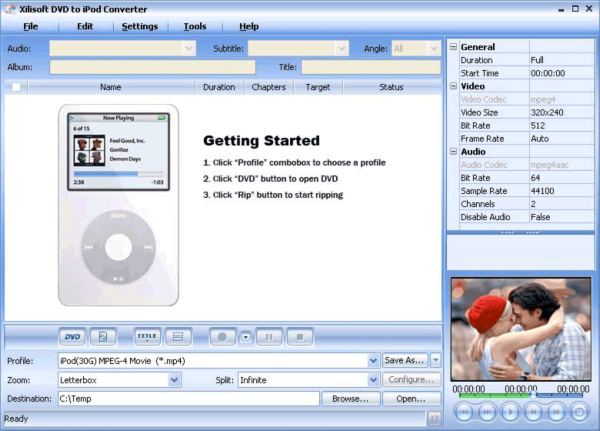Click the DVD open button in toolbar
The width and height of the screenshot is (600, 431).
72,337
